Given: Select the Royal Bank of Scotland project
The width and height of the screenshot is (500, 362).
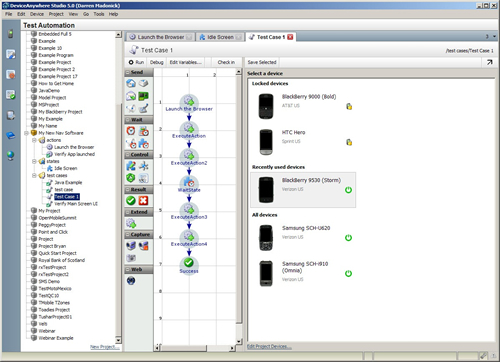Looking at the screenshot, I should pos(62,260).
